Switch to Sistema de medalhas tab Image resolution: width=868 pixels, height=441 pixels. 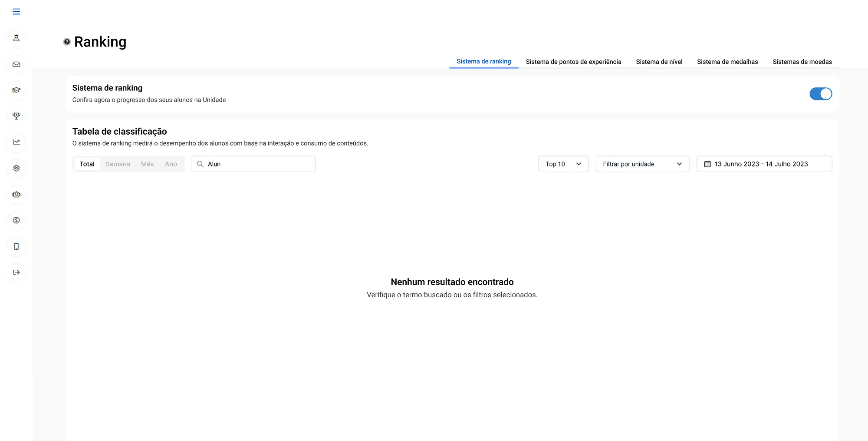click(727, 62)
